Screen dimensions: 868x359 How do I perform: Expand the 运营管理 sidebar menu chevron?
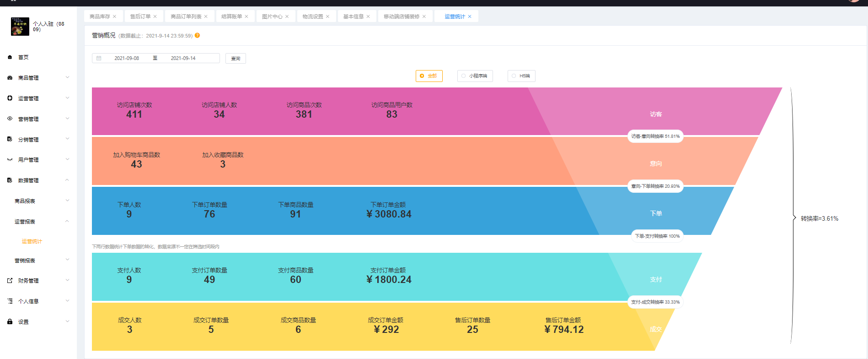67,98
